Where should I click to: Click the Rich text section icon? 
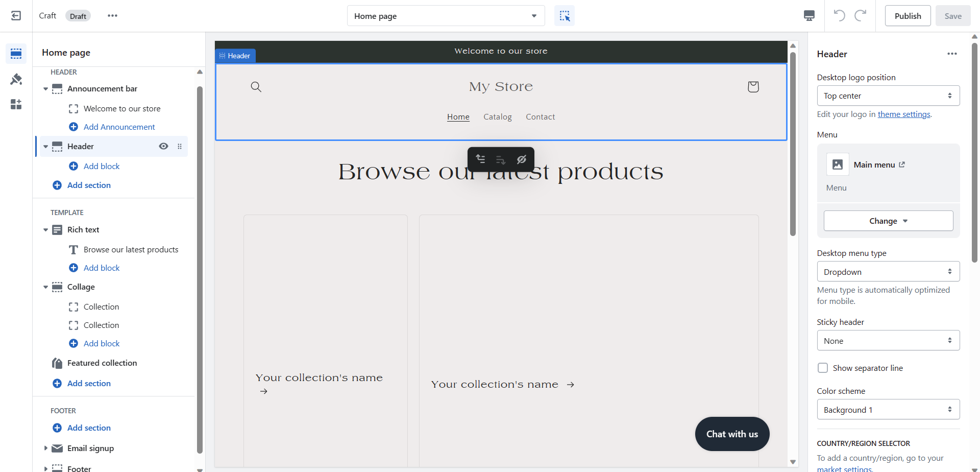coord(57,230)
